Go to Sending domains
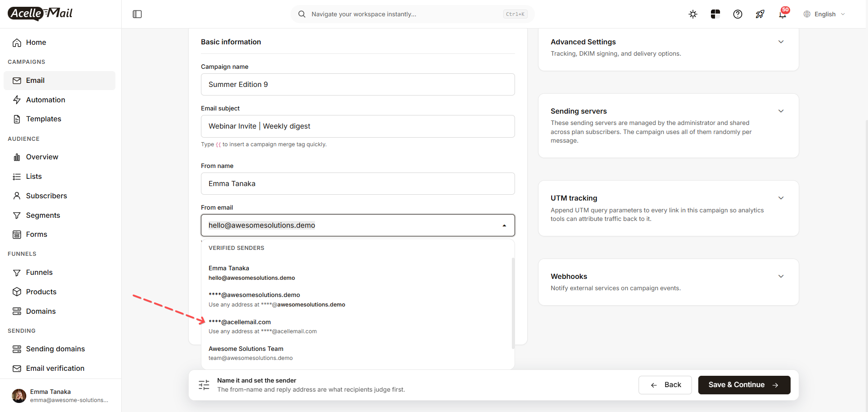 59,349
